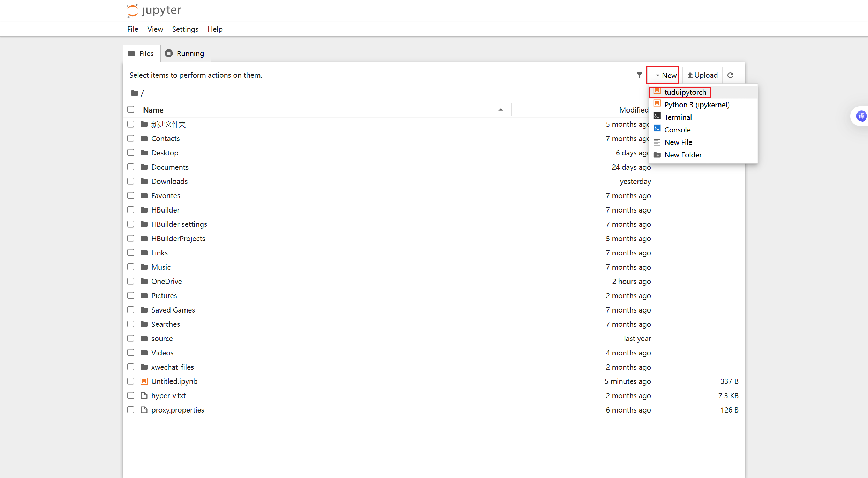
Task: Click the root folder breadcrumb icon
Action: (135, 93)
